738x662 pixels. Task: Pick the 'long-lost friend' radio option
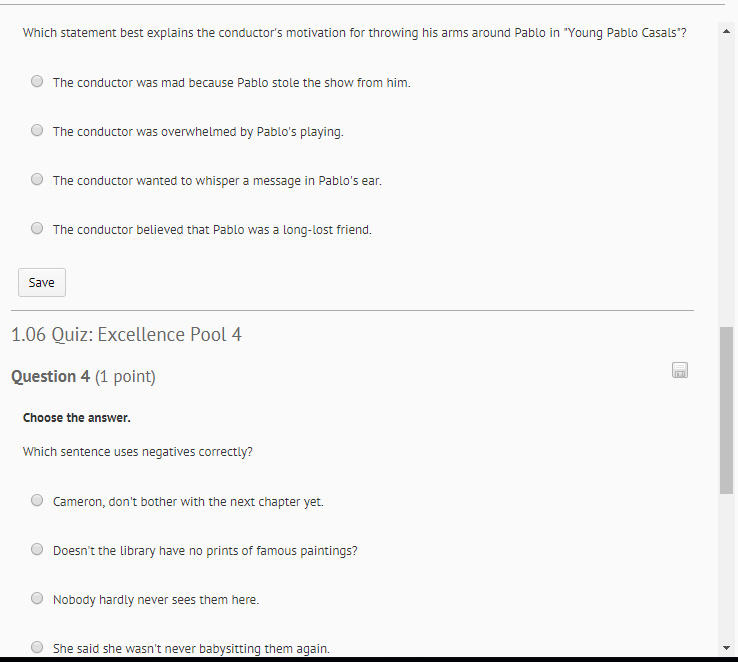37,229
